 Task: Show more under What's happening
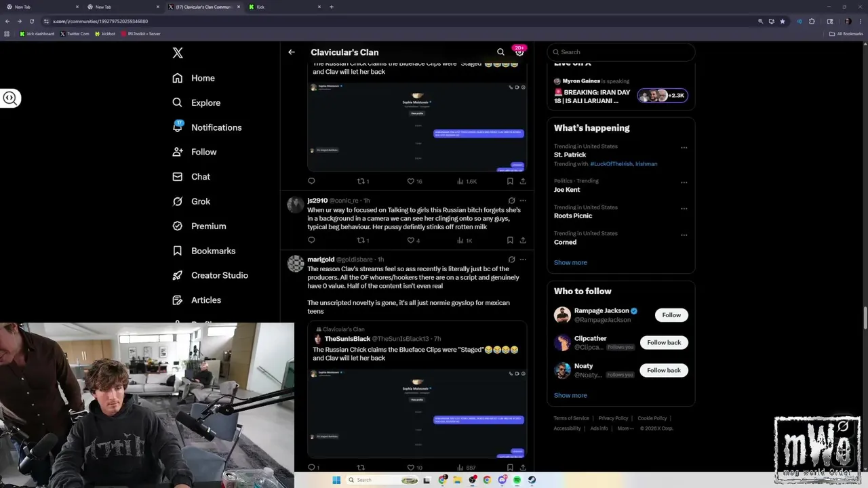(570, 262)
